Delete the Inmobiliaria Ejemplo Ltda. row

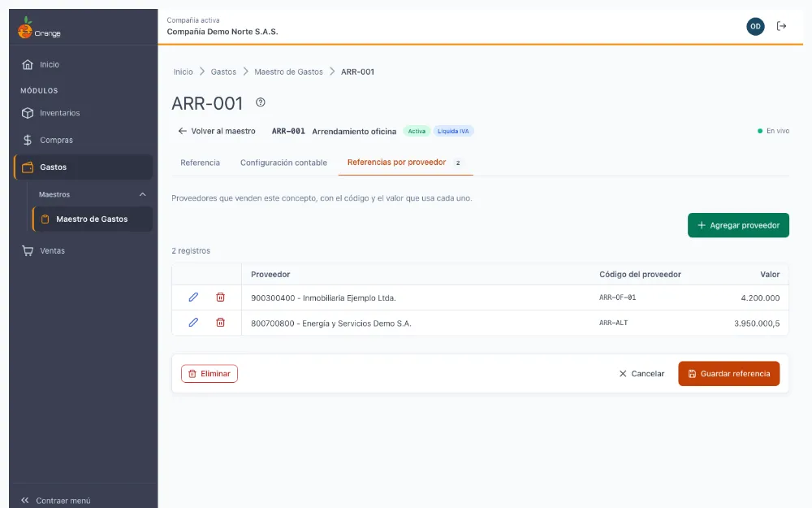(220, 297)
